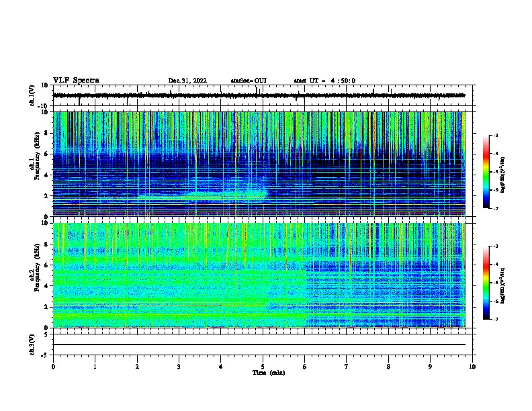Click the ch.2 spectrogram color scale bar
Image resolution: width=532 pixels, height=411 pixels.
(x=486, y=283)
